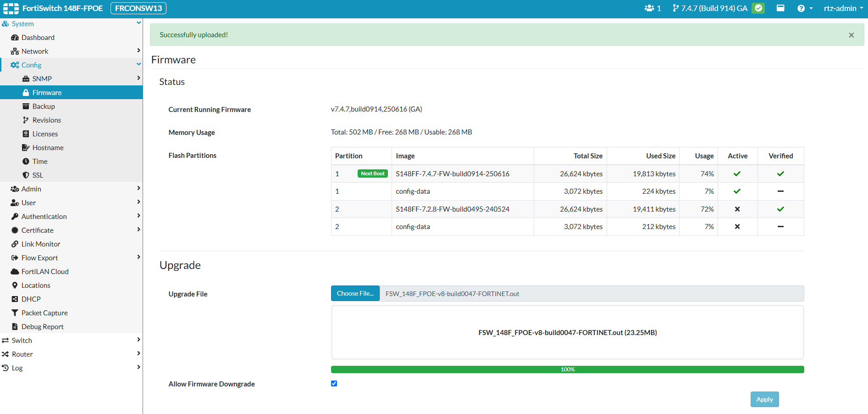Click the upload progress bar at 100%

[568, 369]
